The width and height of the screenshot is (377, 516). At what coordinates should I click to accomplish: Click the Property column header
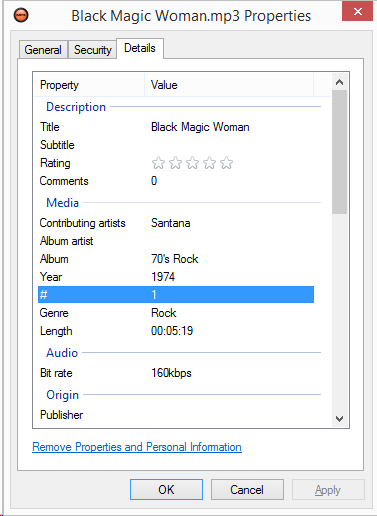point(89,85)
